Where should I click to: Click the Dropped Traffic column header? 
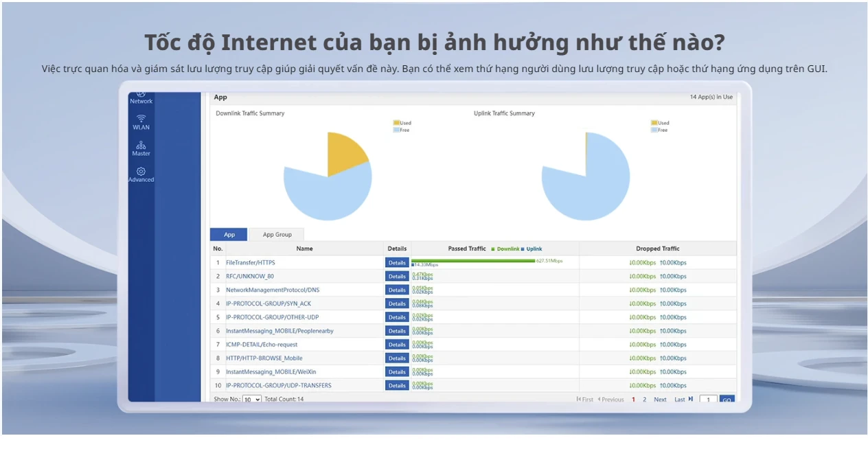click(658, 249)
